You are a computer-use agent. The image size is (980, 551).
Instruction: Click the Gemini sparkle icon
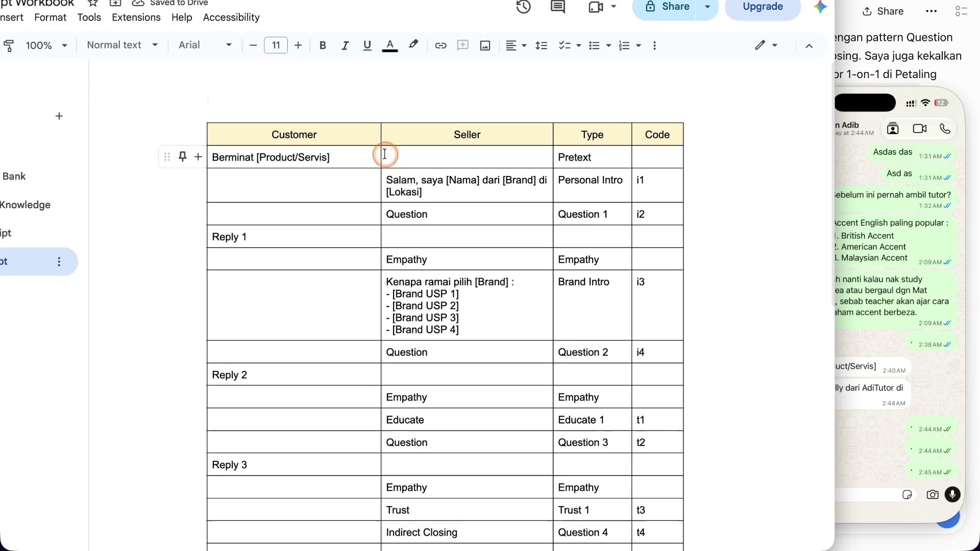click(820, 7)
